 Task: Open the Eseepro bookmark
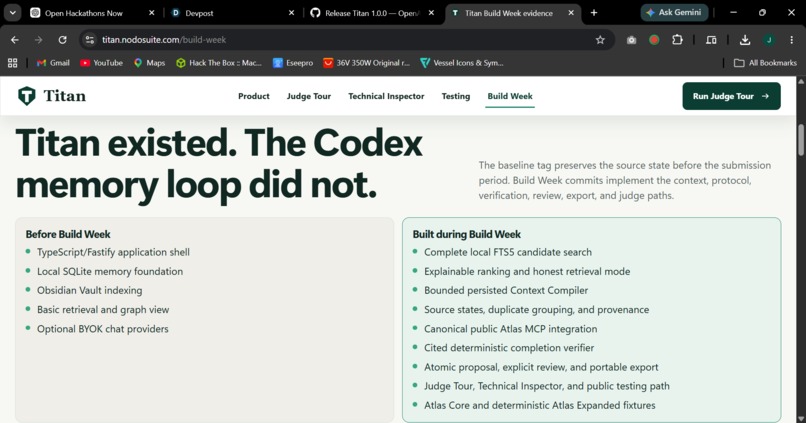293,63
